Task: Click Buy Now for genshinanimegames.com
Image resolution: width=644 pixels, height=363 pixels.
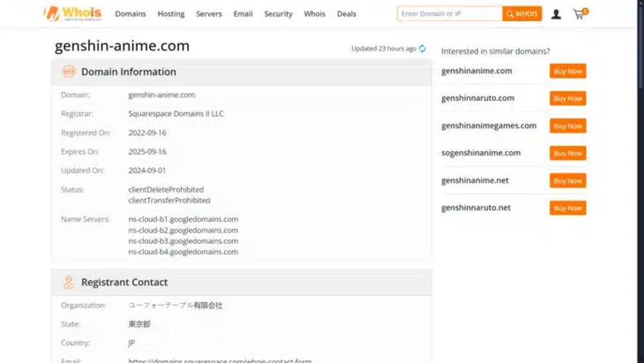Action: [x=568, y=126]
